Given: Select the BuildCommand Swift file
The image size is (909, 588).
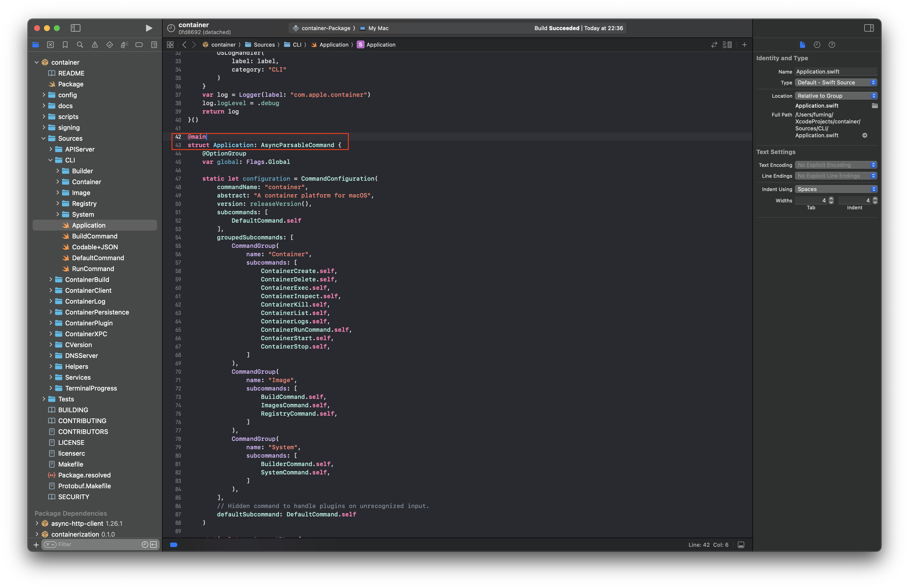Looking at the screenshot, I should point(95,236).
